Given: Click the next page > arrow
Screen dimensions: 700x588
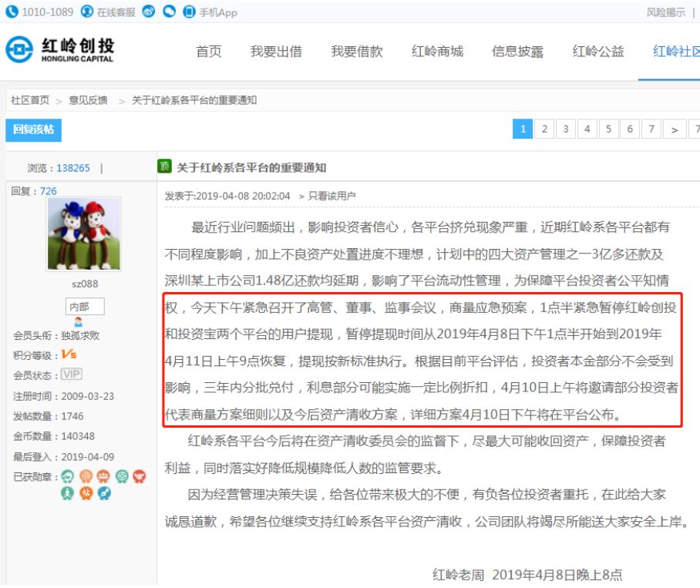Looking at the screenshot, I should (x=675, y=129).
